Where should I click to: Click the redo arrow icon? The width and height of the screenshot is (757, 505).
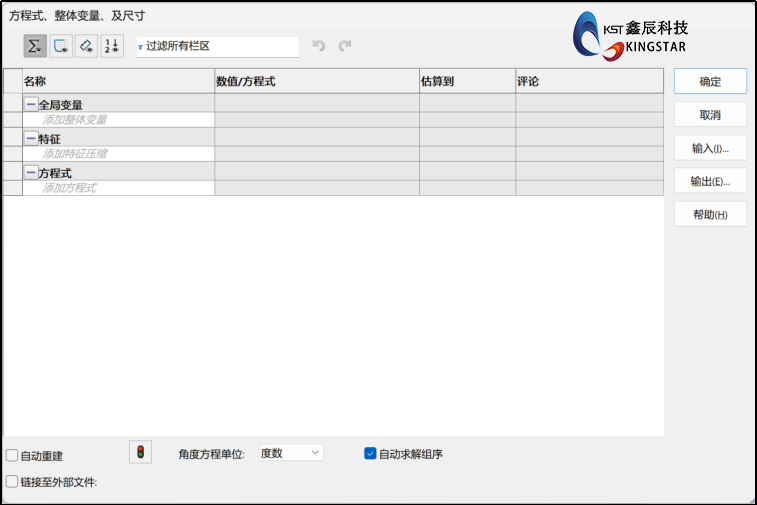345,46
